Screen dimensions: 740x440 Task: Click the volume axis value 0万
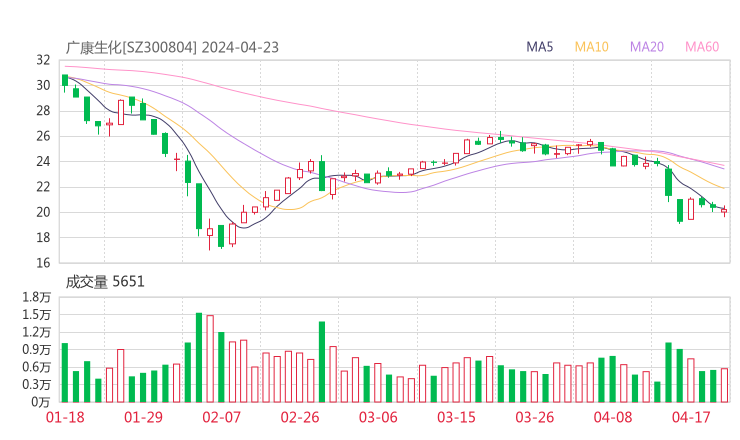(41, 402)
